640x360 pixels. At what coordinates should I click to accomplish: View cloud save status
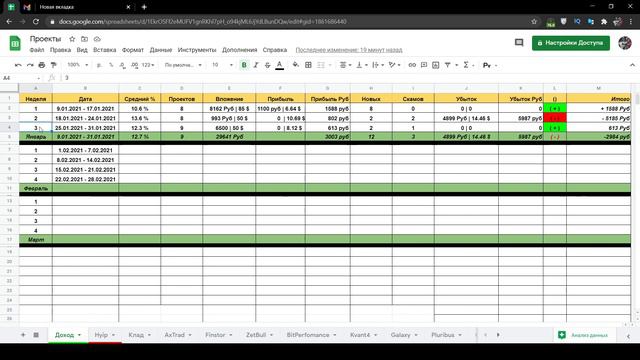pyautogui.click(x=97, y=39)
